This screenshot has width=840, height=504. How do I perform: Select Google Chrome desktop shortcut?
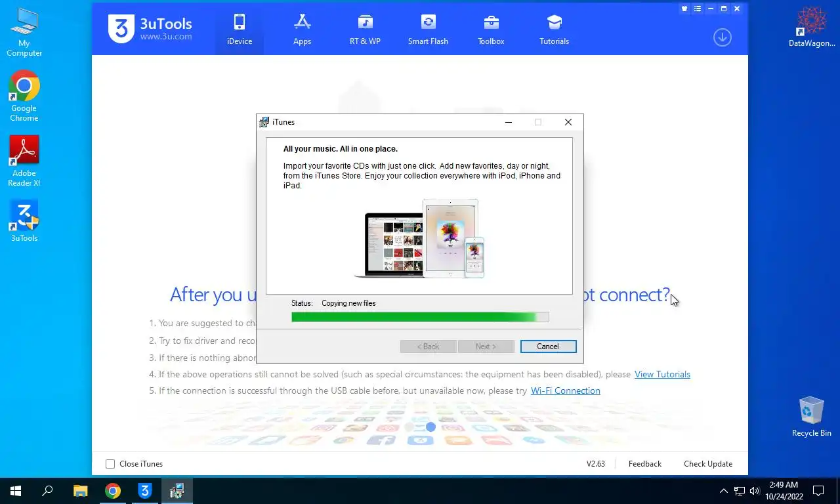(x=24, y=96)
